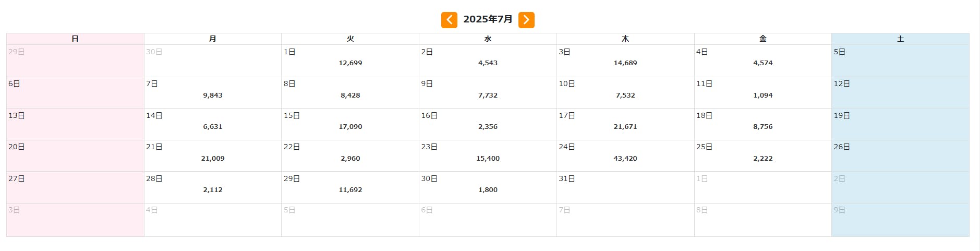Click the 29日 amount 11,692
The width and height of the screenshot is (980, 251).
coord(350,190)
